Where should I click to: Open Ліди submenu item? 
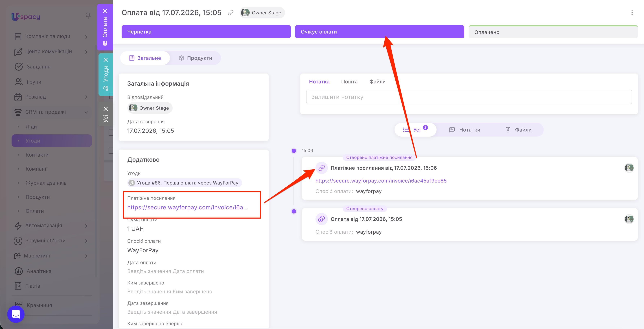click(x=31, y=126)
